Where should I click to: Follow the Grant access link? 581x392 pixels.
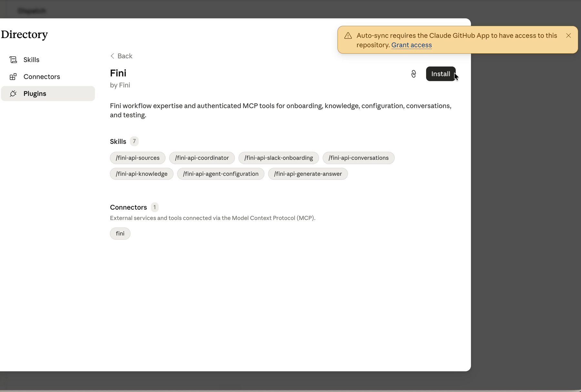pos(412,45)
